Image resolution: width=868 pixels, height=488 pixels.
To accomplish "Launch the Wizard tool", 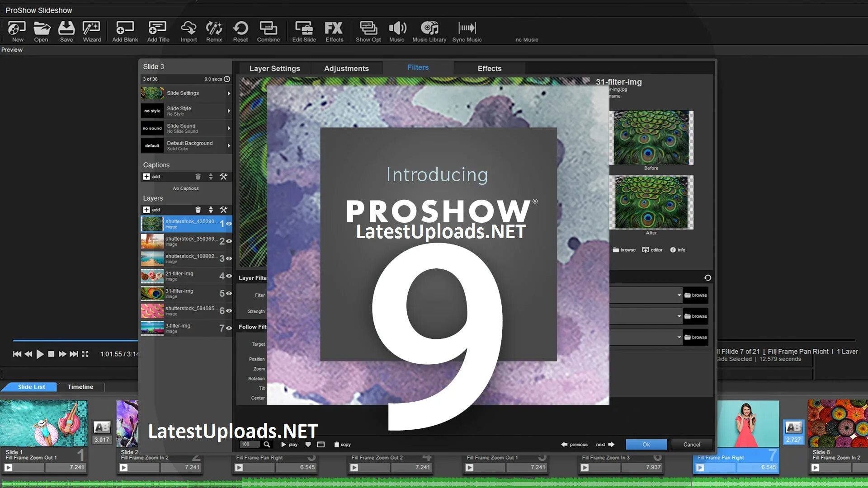I will (x=91, y=31).
